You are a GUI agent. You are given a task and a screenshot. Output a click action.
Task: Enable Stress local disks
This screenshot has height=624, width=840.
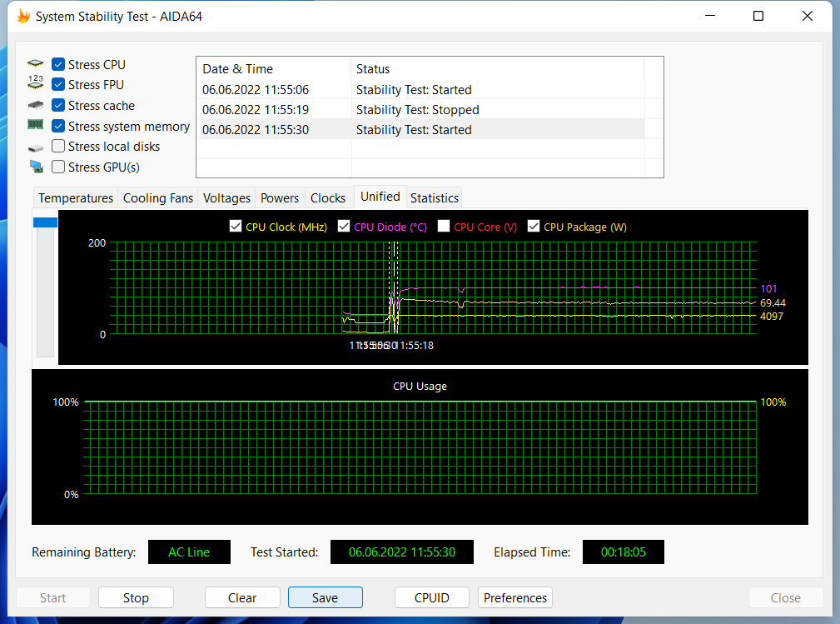[x=58, y=147]
